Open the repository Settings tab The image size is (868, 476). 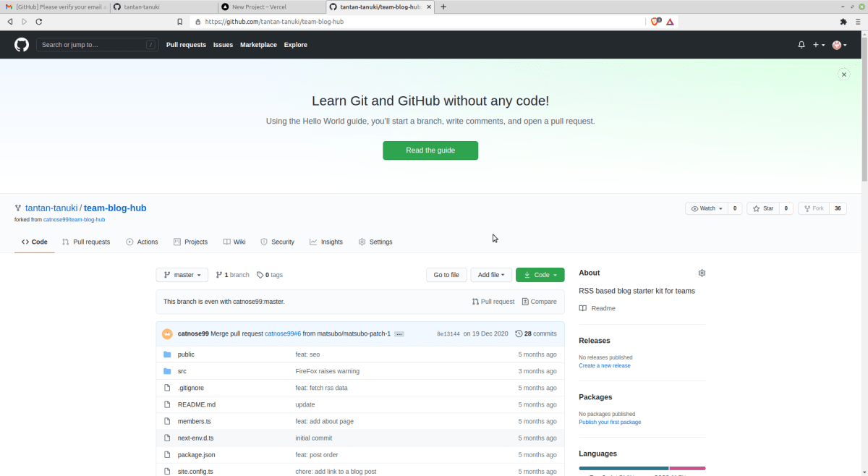[x=375, y=242]
